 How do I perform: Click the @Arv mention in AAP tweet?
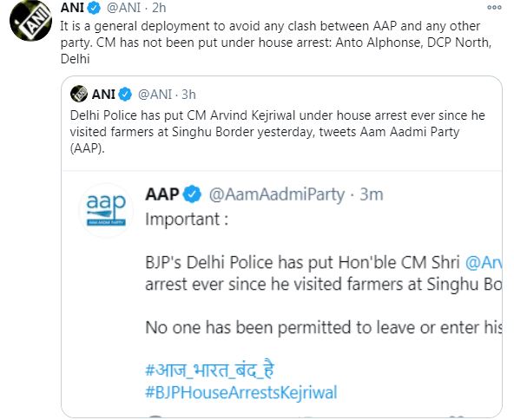pyautogui.click(x=484, y=262)
